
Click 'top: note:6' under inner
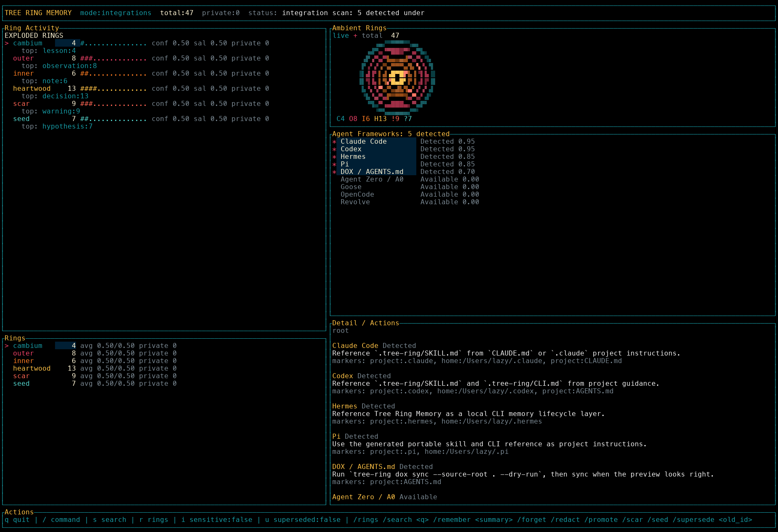click(x=45, y=81)
